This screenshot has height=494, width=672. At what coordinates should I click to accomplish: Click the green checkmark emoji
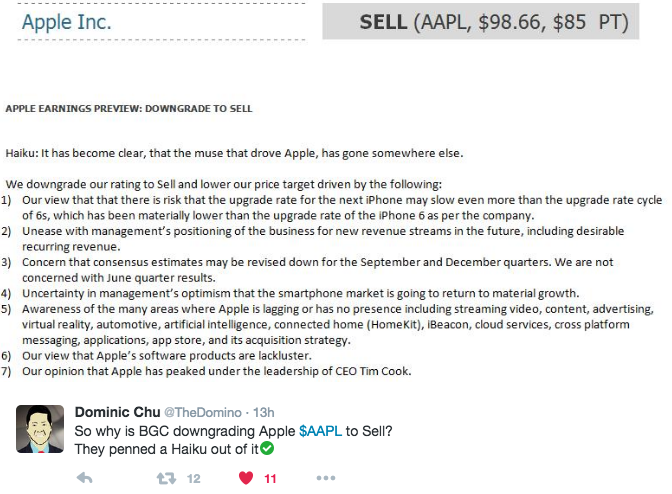pyautogui.click(x=267, y=449)
